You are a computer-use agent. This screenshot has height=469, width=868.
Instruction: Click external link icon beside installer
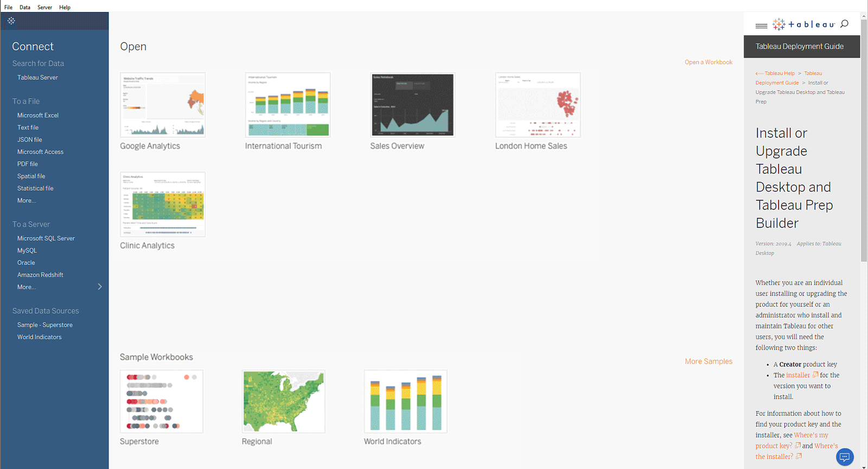(815, 375)
